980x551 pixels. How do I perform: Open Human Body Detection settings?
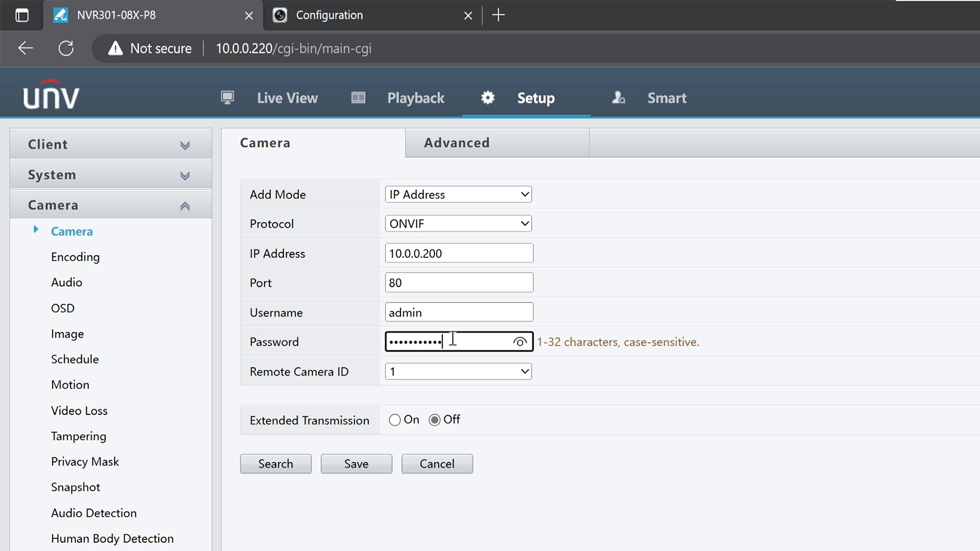point(112,539)
